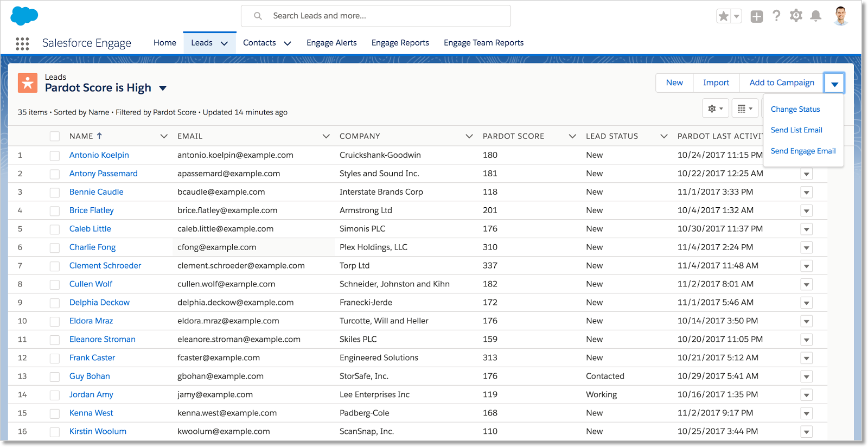Select the Kirstin Woolum row checkbox

click(x=55, y=432)
